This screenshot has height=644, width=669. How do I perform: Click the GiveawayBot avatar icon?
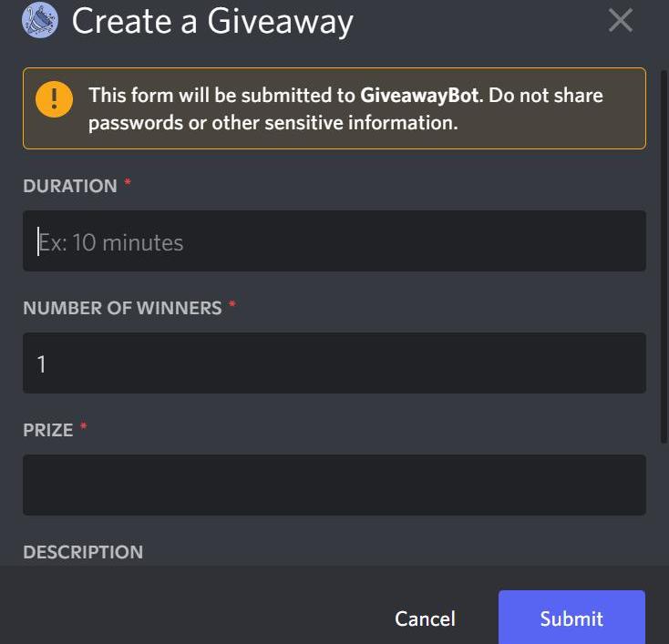(40, 20)
